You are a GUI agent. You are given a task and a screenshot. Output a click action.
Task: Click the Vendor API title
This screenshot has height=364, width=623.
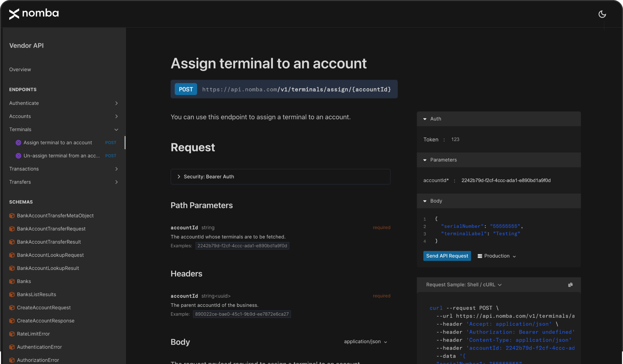coord(26,46)
